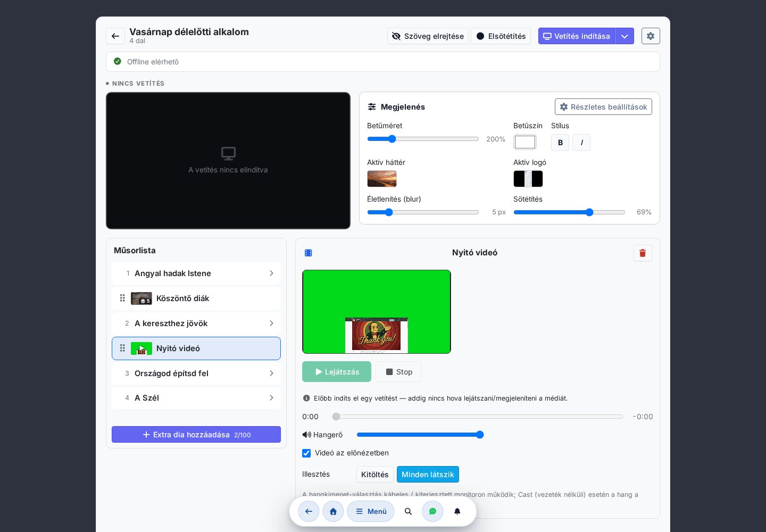Click the sliders icon beside Megjelenés

pos(372,106)
